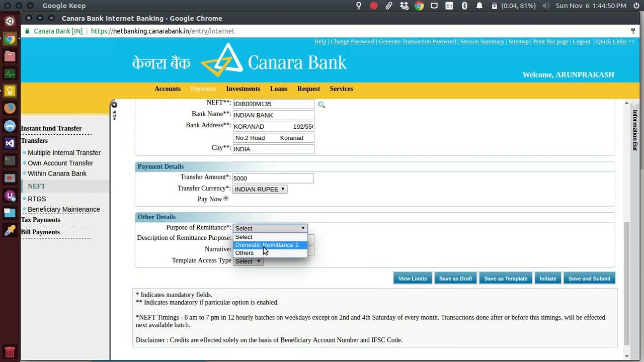Open Multiple Internal Transfer sidebar link
This screenshot has width=644, height=362.
tap(64, 153)
